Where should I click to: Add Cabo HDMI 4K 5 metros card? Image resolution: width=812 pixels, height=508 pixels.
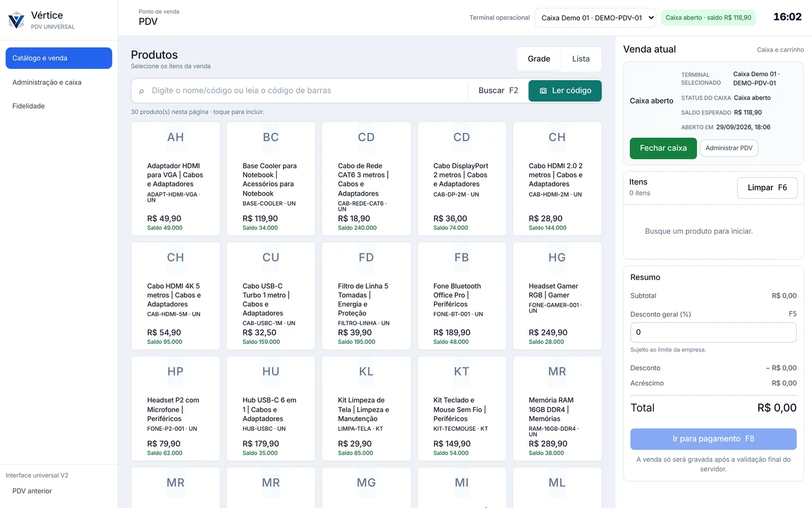[x=176, y=296]
